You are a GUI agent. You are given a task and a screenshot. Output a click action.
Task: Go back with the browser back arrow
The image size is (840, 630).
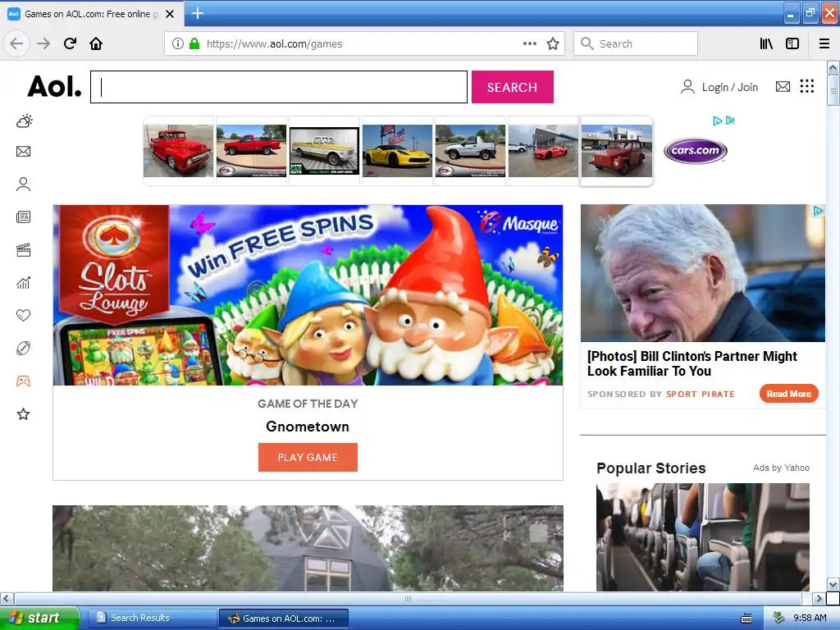pos(16,43)
